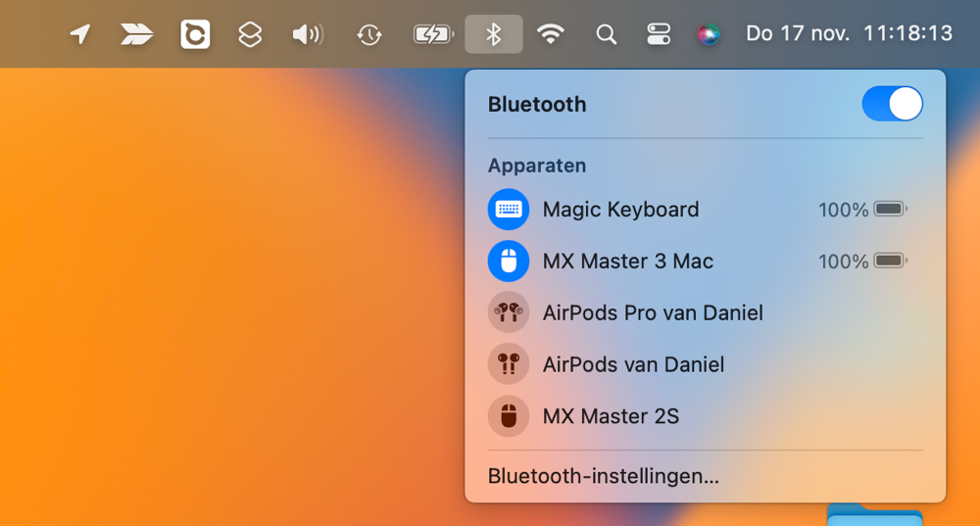Click MX Master 3 Mac 100% battery indicator
This screenshot has height=526, width=980.
pos(862,262)
